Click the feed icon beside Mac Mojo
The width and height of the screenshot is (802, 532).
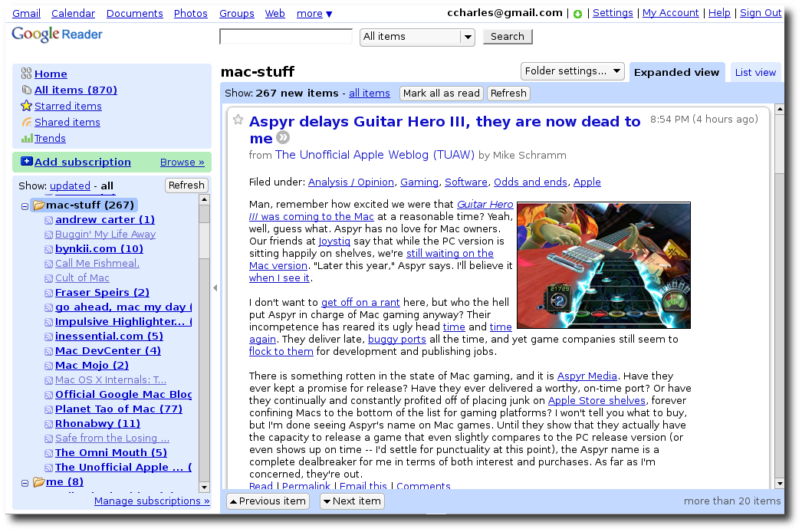tap(48, 366)
